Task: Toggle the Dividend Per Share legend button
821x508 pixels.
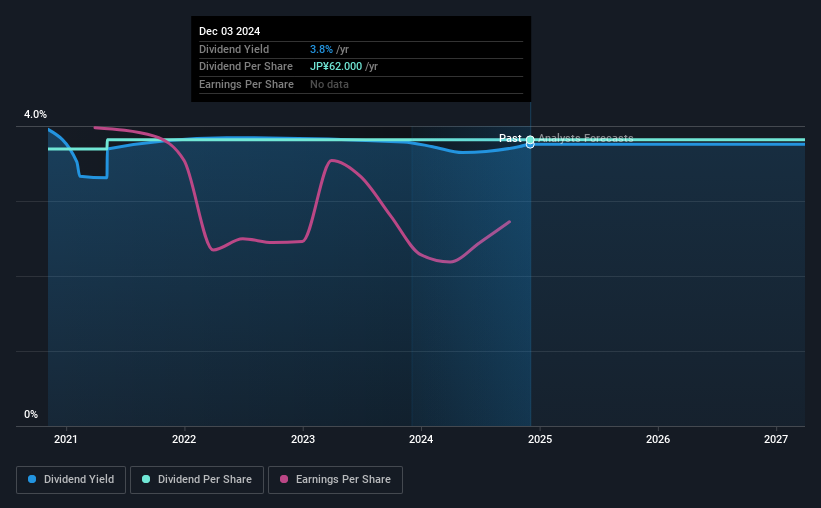Action: (197, 480)
